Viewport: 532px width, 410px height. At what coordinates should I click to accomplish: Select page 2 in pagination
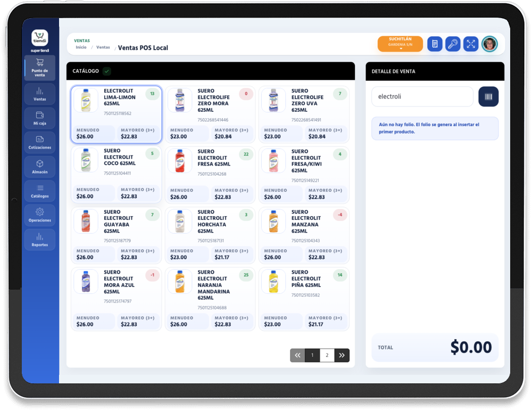coord(327,355)
